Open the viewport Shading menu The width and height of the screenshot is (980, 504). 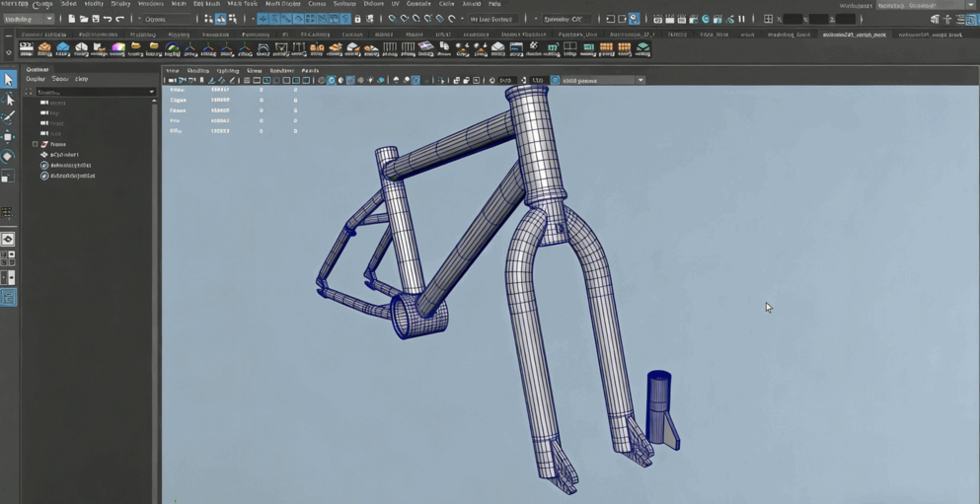(x=197, y=71)
